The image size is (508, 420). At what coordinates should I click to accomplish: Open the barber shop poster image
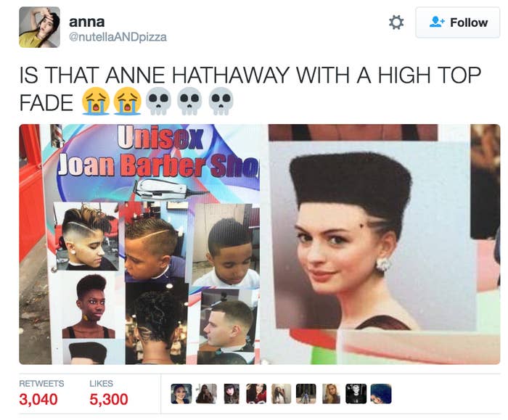[139, 244]
